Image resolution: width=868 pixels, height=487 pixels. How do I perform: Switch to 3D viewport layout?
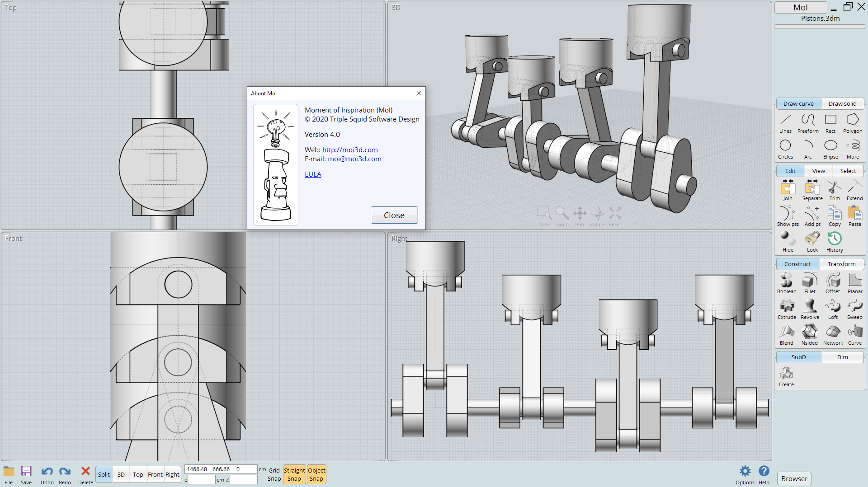click(x=121, y=474)
